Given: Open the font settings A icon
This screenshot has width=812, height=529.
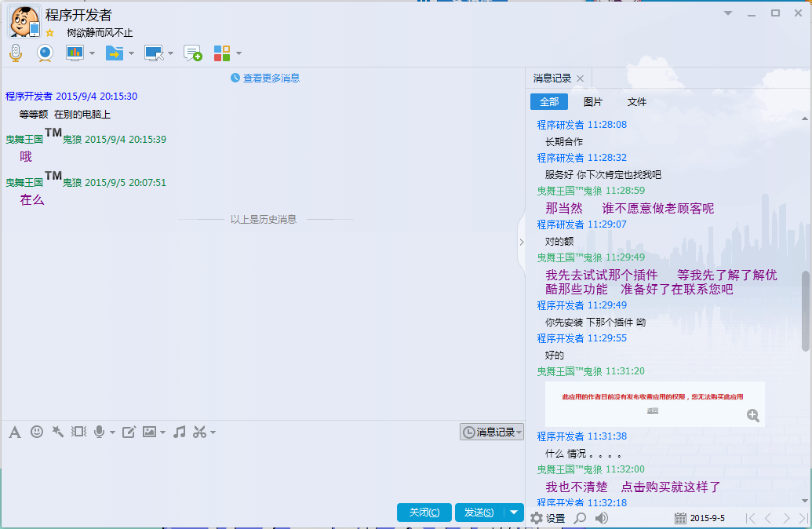Looking at the screenshot, I should 15,432.
